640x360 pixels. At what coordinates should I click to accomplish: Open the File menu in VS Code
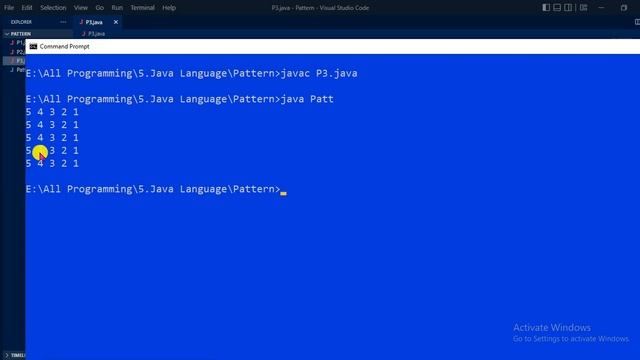9,8
